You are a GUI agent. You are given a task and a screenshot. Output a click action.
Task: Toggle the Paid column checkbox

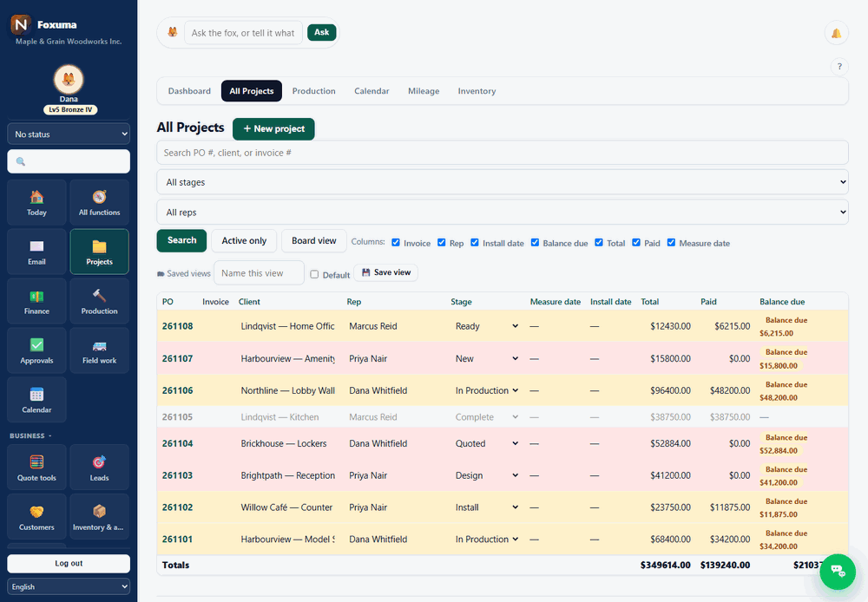(x=636, y=242)
